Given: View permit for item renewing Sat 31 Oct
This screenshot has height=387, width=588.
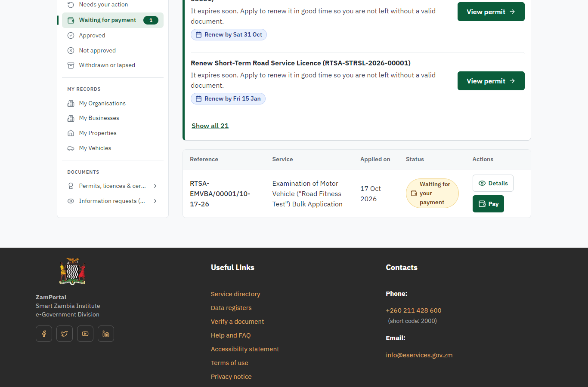Looking at the screenshot, I should (491, 12).
